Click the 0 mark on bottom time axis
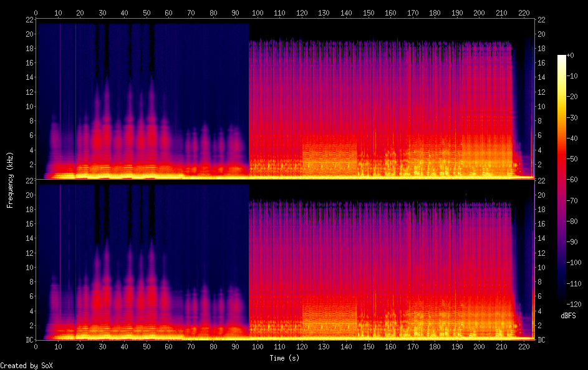 coord(36,346)
